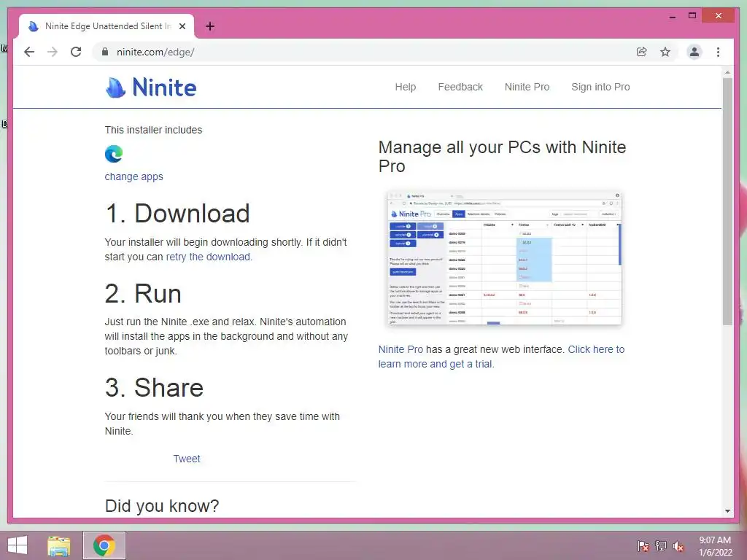Open the Windows Start button
The height and width of the screenshot is (560, 747).
pyautogui.click(x=18, y=545)
